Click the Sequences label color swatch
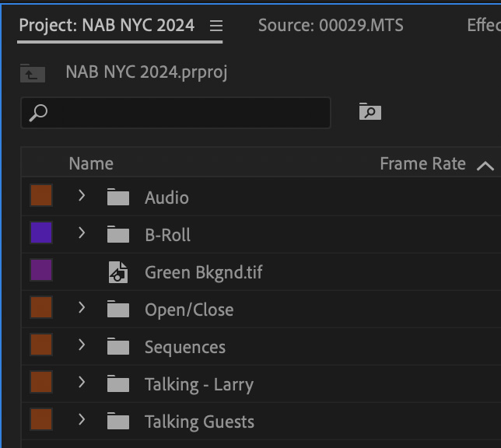 point(41,345)
